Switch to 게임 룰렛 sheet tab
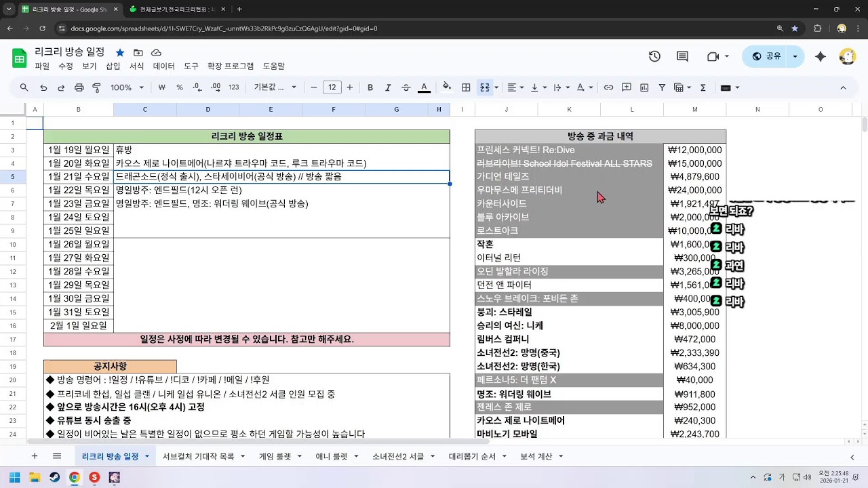868x488 pixels. click(x=275, y=457)
